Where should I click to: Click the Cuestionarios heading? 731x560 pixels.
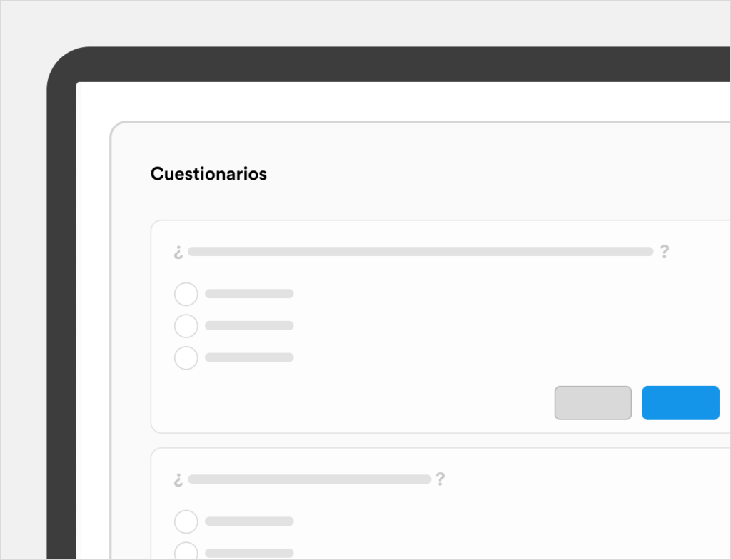point(208,173)
